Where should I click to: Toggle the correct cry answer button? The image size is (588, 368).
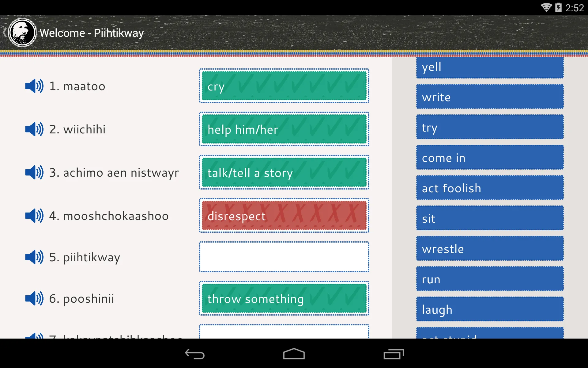(284, 86)
